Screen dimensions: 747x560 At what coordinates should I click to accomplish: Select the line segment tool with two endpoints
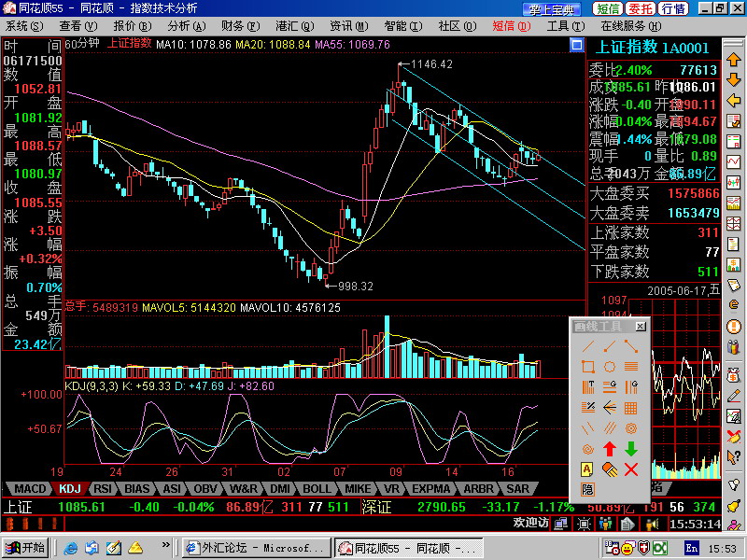[631, 346]
